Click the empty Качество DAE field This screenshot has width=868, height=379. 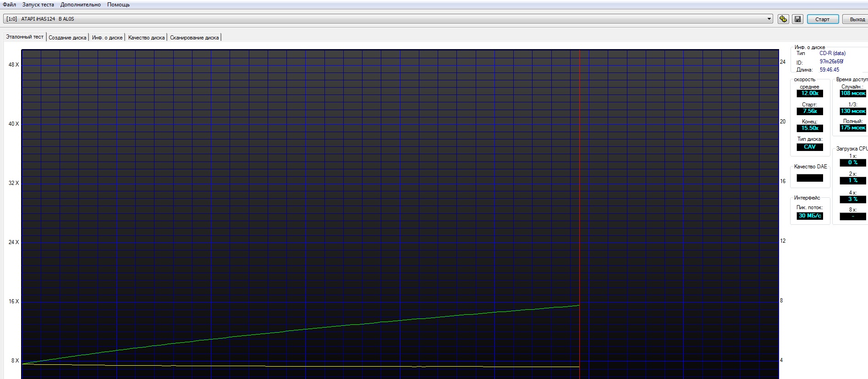[810, 178]
